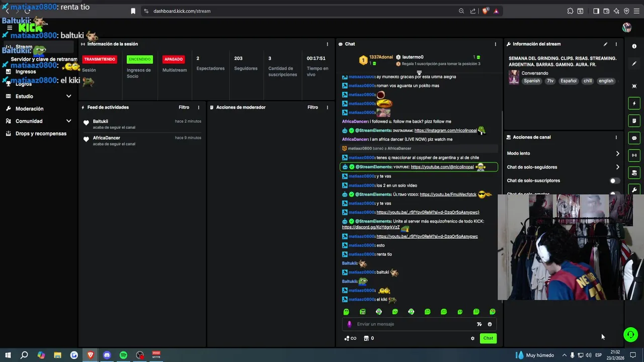Screen dimensions: 644x362
Task: Open Spotify from the Windows taskbar
Action: [123, 355]
